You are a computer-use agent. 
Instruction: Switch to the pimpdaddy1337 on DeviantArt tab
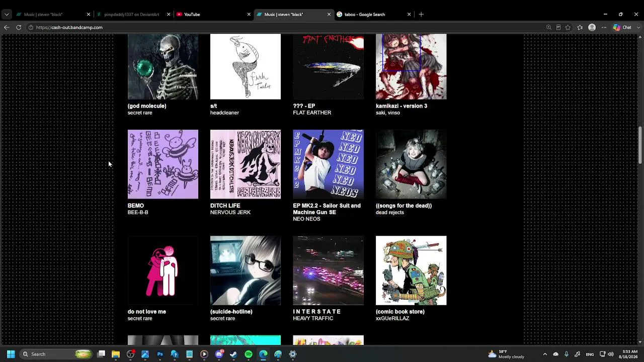click(x=133, y=14)
